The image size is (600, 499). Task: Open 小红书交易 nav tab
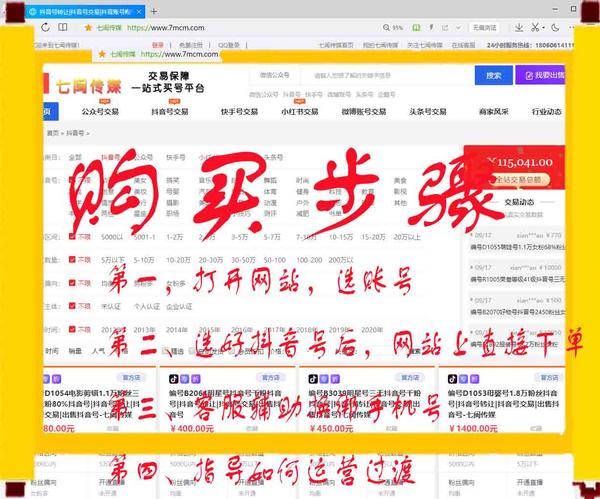300,112
